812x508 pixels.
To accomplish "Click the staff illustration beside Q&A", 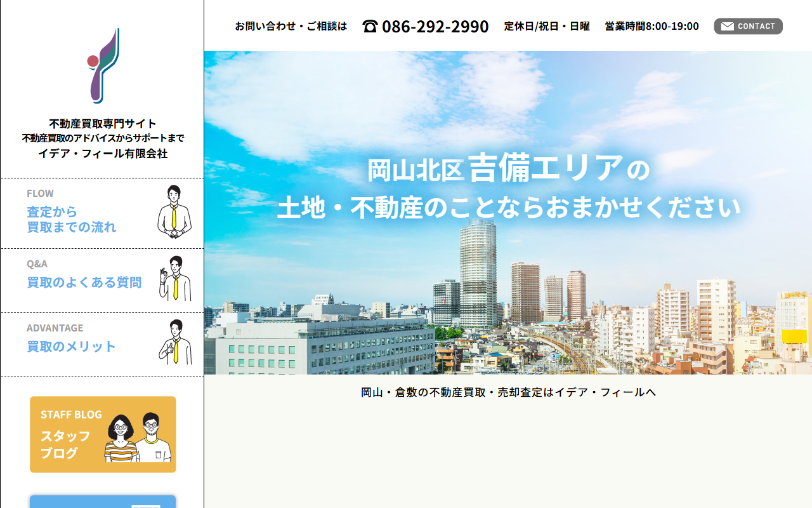I will pos(176,279).
